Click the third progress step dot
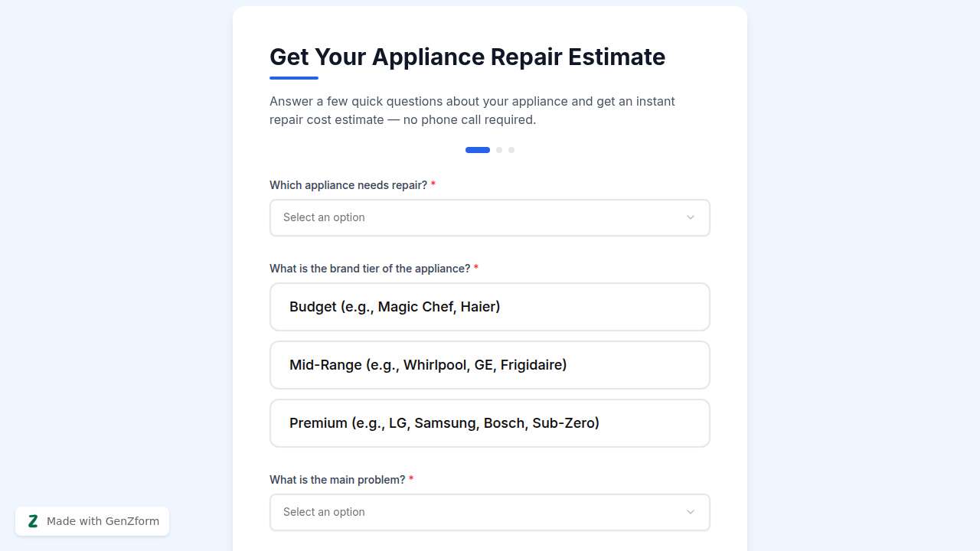Viewport: 980px width, 551px height. point(511,150)
